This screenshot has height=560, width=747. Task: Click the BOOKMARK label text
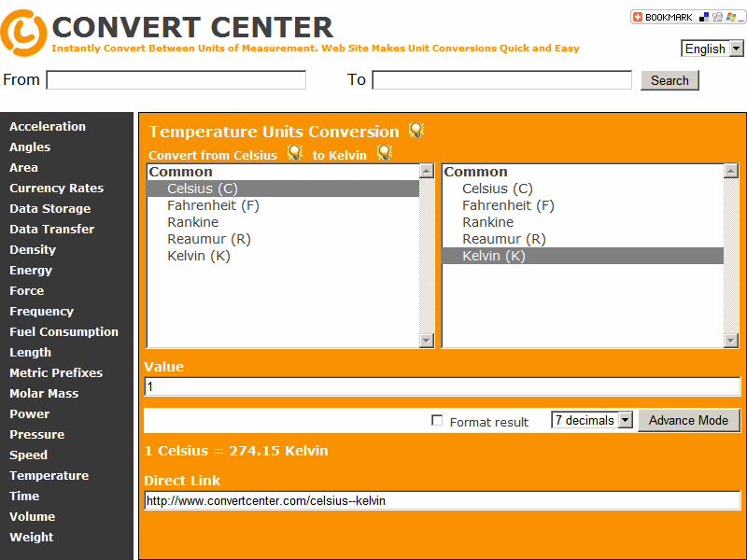(x=669, y=17)
